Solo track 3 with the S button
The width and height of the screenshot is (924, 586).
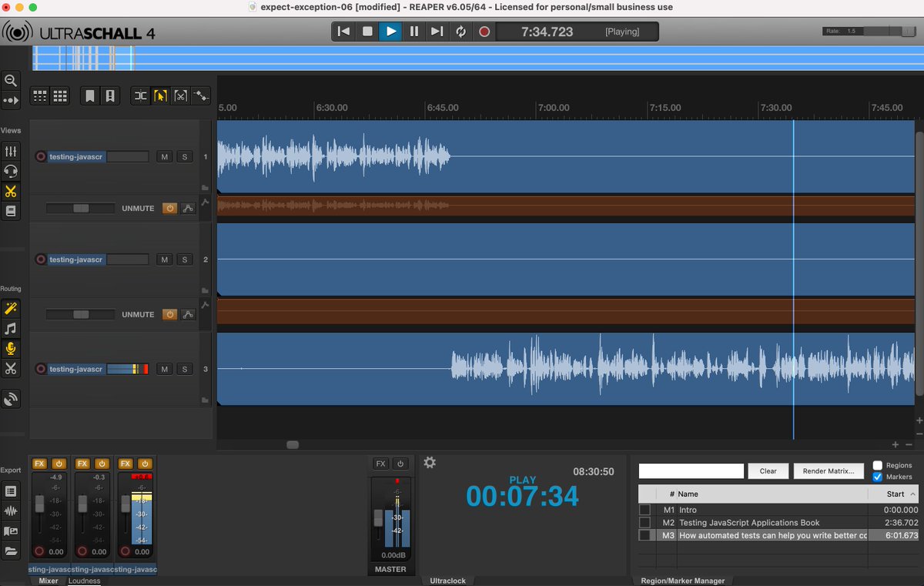coord(184,370)
